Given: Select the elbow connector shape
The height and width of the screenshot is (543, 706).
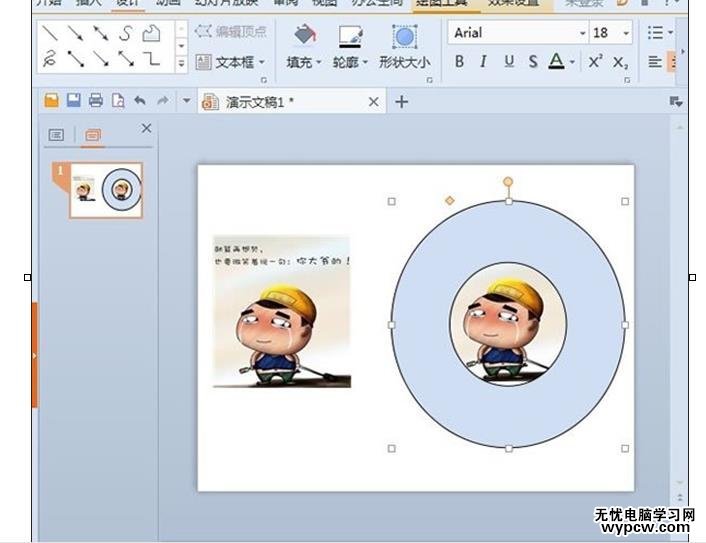Looking at the screenshot, I should 151,59.
